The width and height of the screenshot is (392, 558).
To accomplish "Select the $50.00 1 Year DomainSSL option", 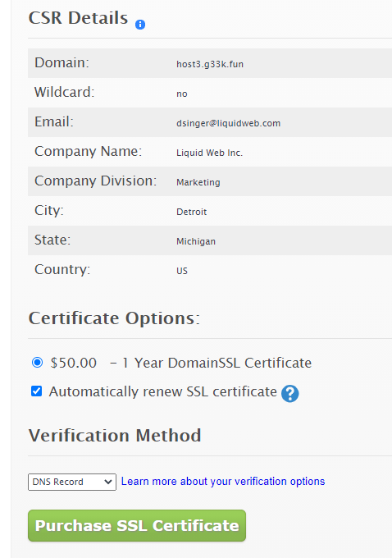I will coord(38,363).
